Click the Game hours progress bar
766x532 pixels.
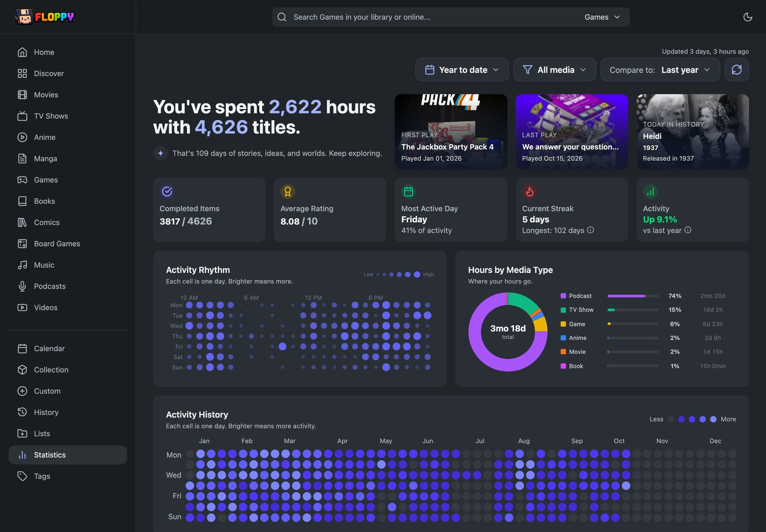point(633,324)
